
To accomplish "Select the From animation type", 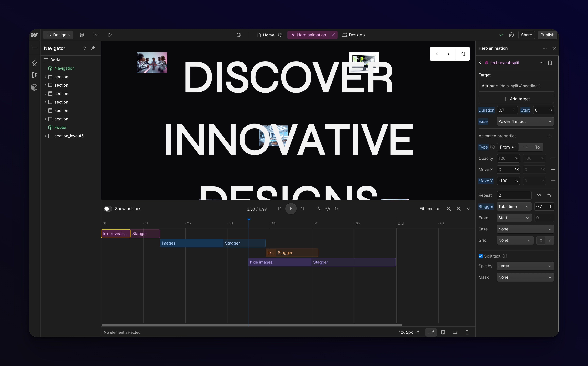I will (x=508, y=147).
